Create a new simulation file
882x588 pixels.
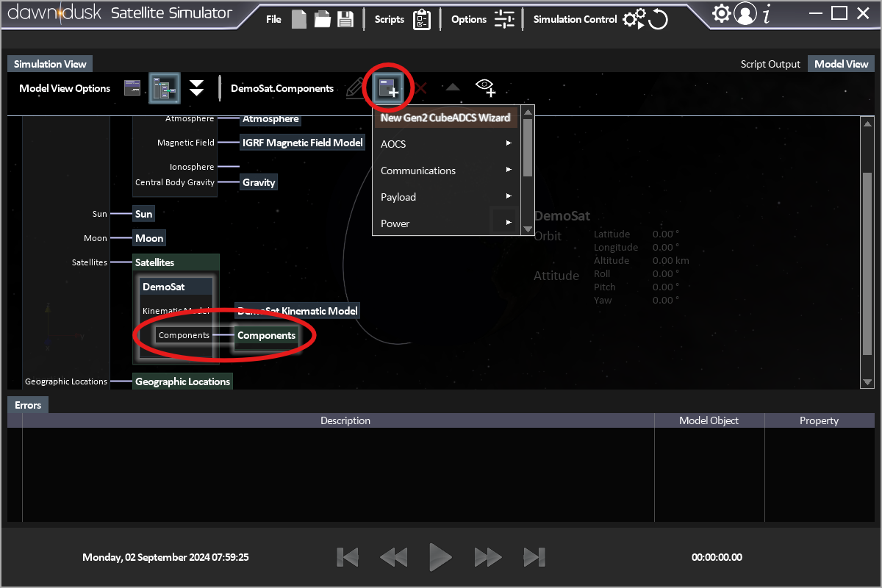tap(298, 19)
